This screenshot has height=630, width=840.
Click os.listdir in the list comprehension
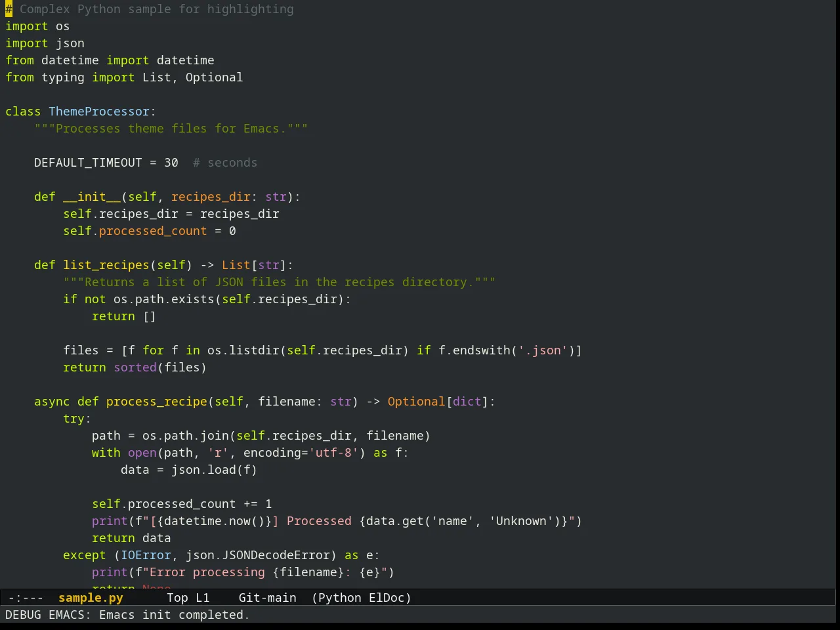pos(243,350)
